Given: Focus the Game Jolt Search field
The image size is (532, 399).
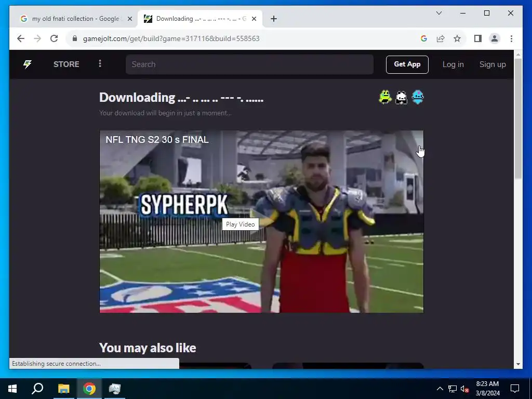Looking at the screenshot, I should coord(249,64).
